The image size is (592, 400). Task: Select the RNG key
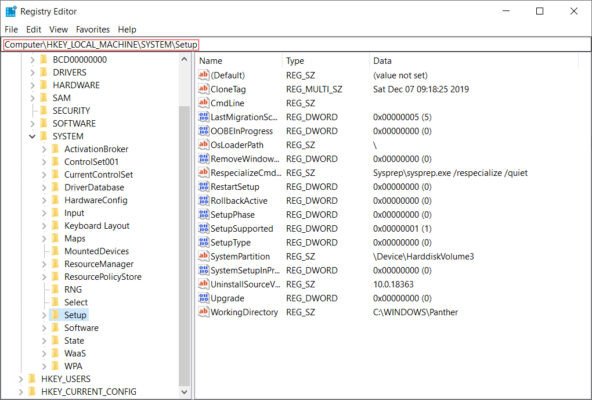point(73,289)
